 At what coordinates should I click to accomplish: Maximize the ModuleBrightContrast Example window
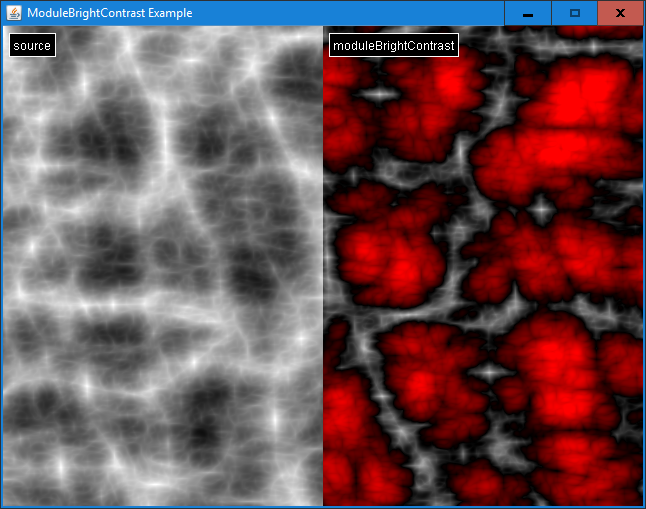(574, 13)
